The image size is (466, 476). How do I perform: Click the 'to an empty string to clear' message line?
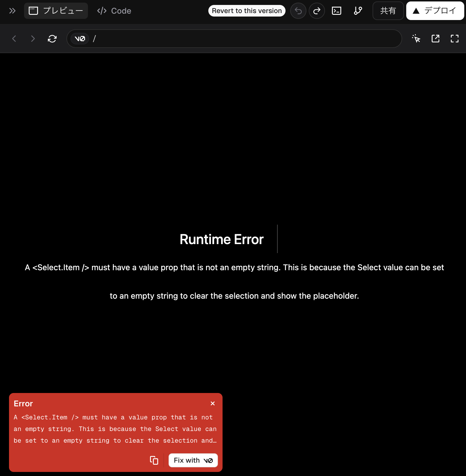(234, 296)
